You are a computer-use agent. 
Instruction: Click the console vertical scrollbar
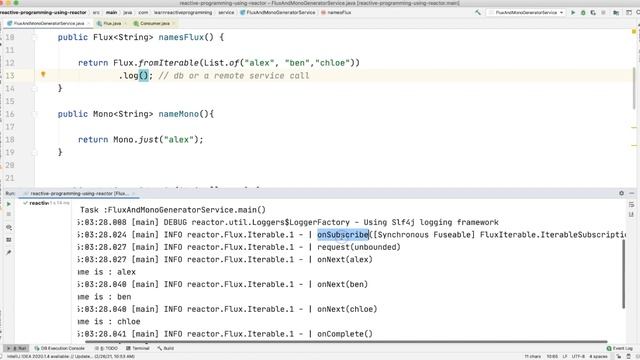pos(624,274)
